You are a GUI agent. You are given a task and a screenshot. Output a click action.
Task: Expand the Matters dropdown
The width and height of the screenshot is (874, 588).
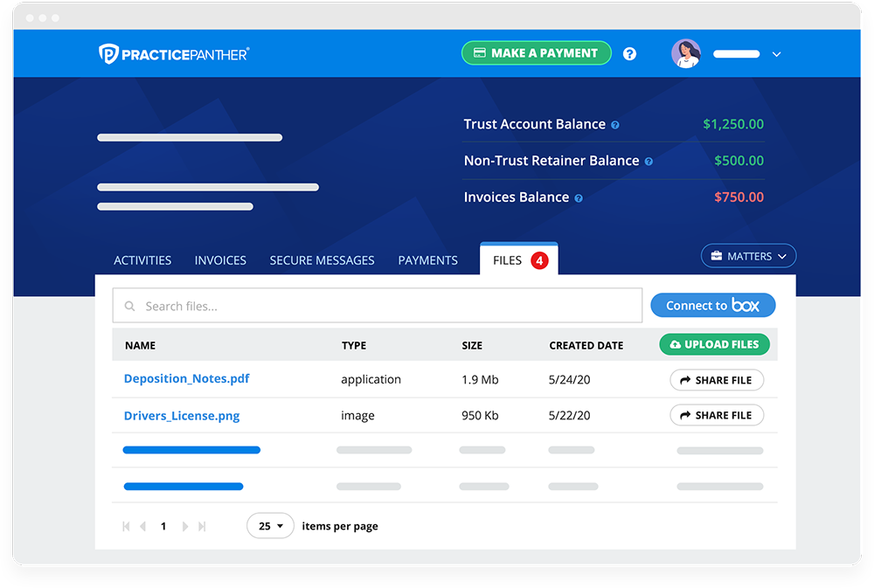748,256
